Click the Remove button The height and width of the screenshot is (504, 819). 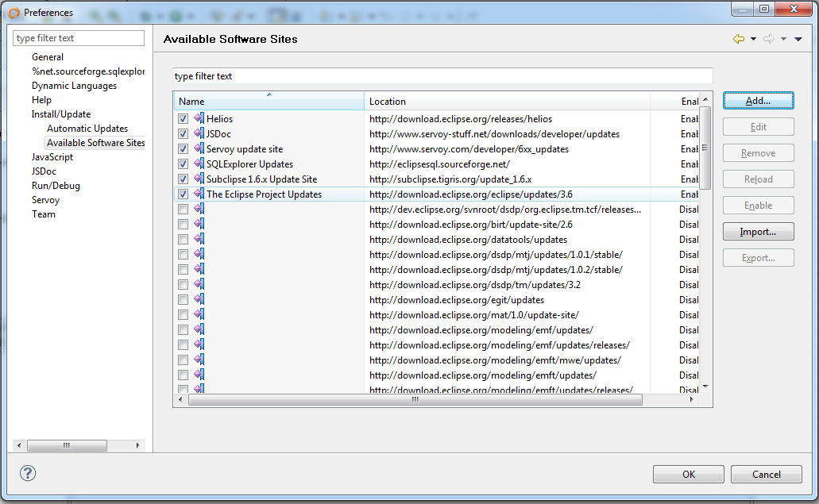coord(759,153)
